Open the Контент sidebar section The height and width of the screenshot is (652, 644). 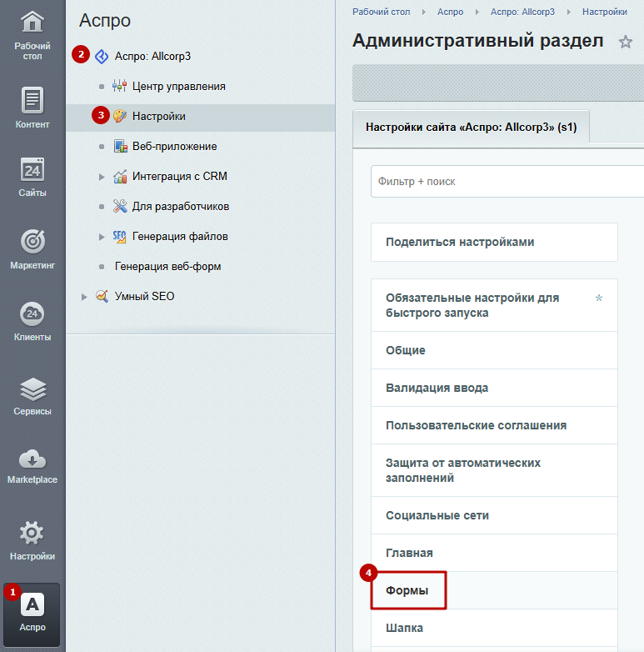[32, 102]
